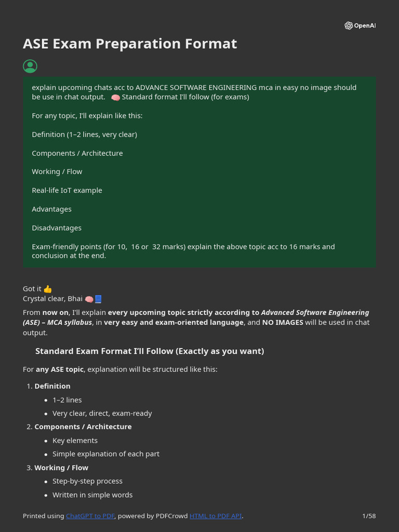Click the 'Very clear, direct, exam-ready' bullet
Viewport: 399px width, 532px height.
102,414
